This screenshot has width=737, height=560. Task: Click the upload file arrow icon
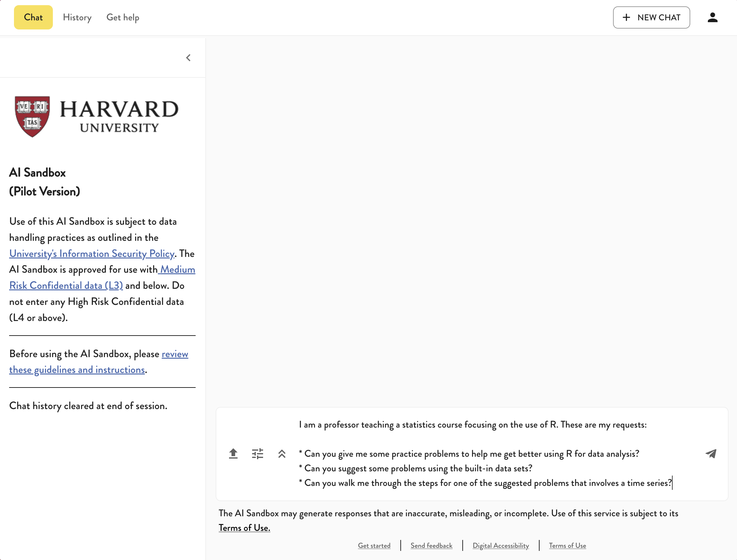click(233, 454)
